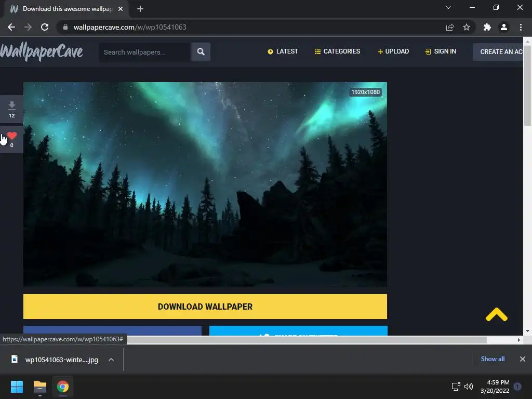Bookmark this page with star icon
Viewport: 532px width, 399px height.
[x=467, y=27]
